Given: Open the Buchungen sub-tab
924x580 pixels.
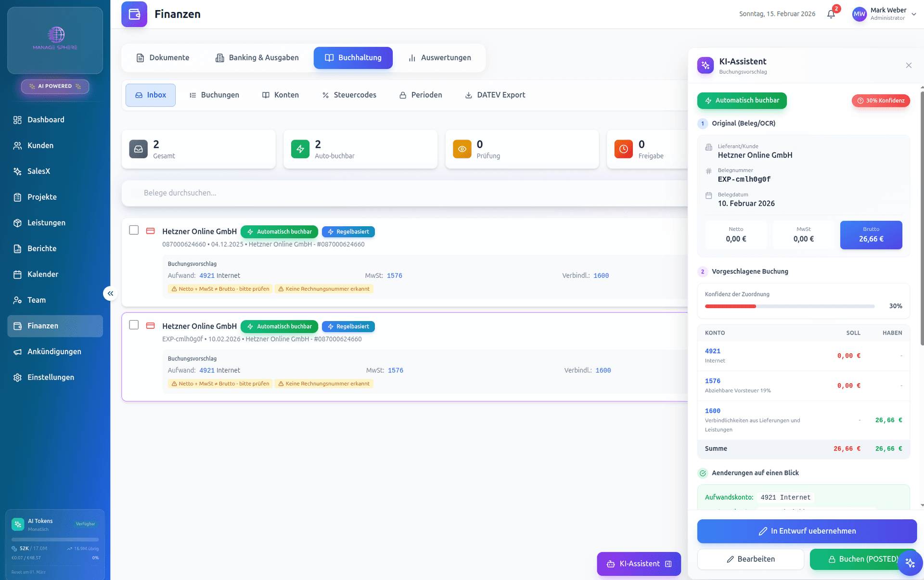Looking at the screenshot, I should coord(214,95).
